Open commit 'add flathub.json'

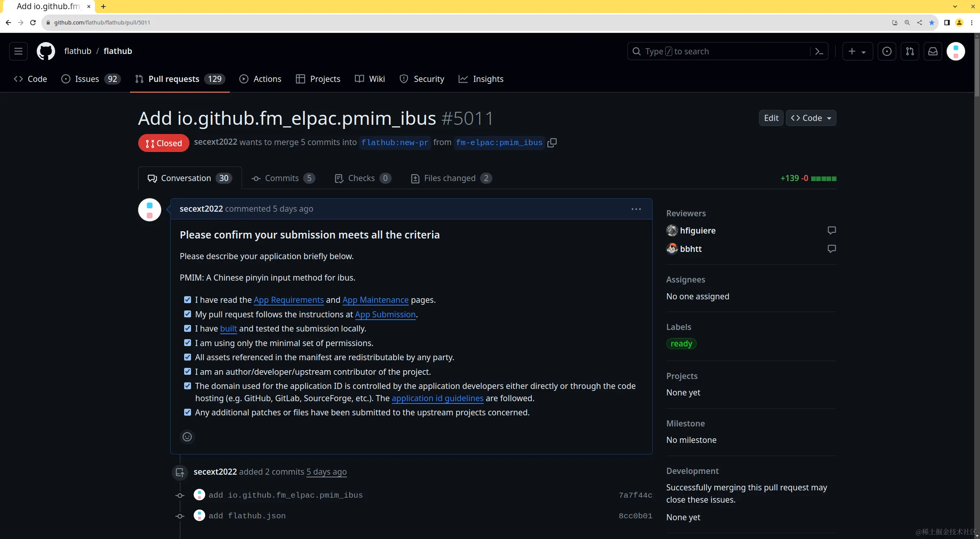(247, 516)
